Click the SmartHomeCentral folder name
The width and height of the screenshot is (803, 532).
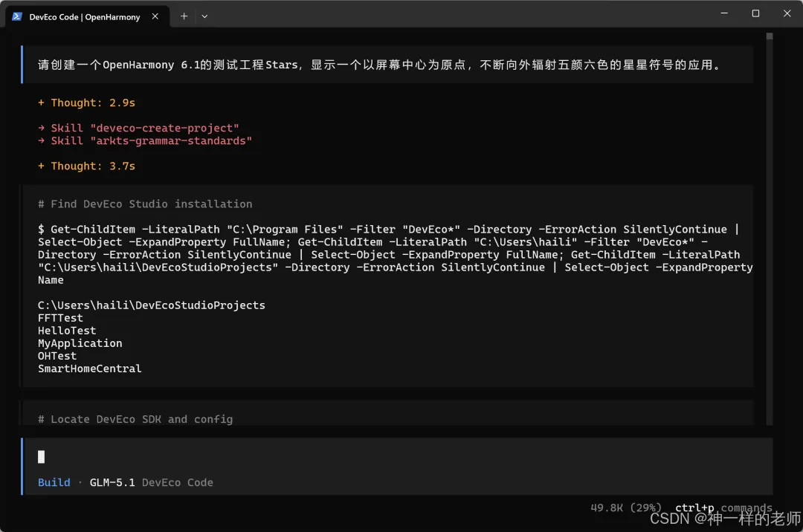pos(90,369)
